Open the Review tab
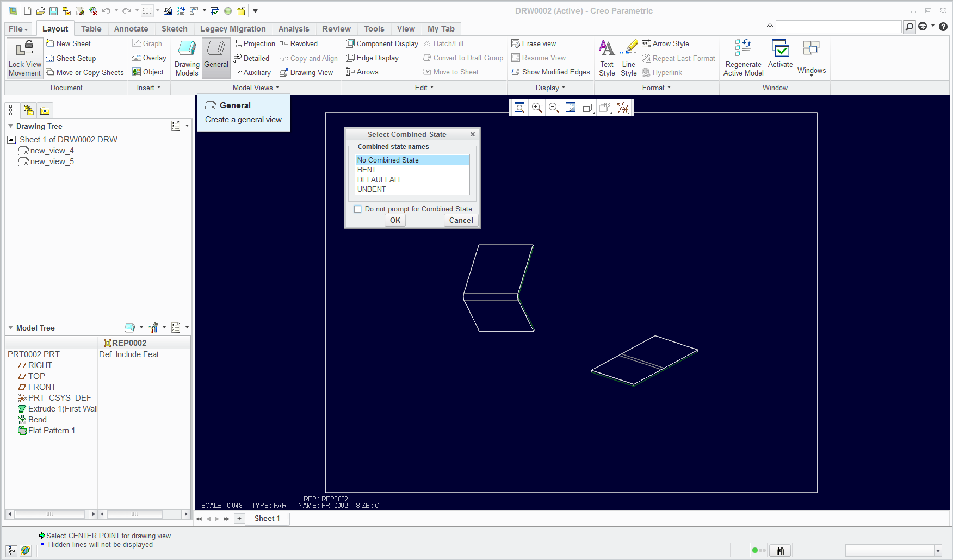953x560 pixels. 336,29
